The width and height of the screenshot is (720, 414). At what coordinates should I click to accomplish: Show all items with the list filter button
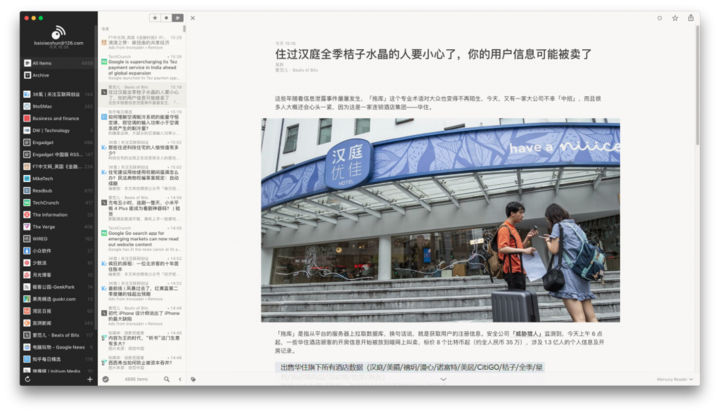point(178,18)
